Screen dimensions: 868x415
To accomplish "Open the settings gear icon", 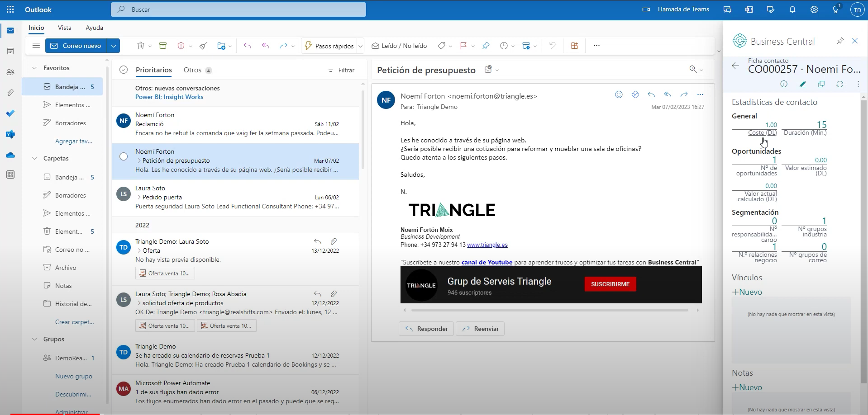I will 814,9.
